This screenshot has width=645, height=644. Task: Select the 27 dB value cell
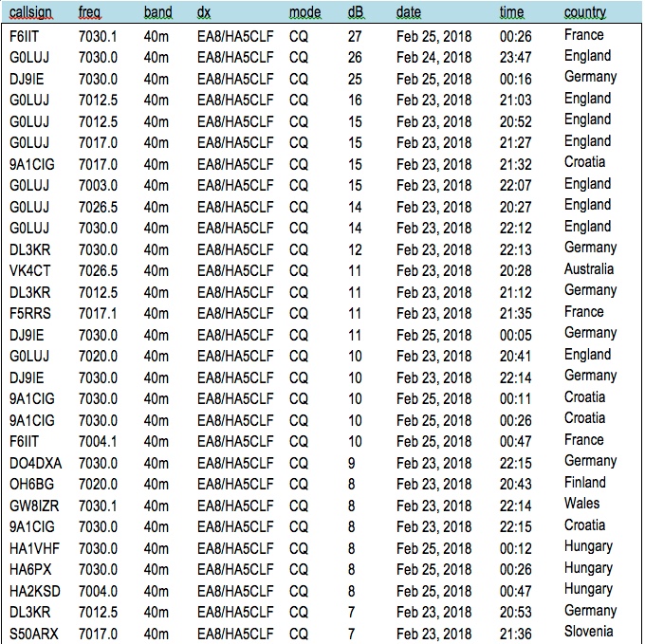point(355,35)
